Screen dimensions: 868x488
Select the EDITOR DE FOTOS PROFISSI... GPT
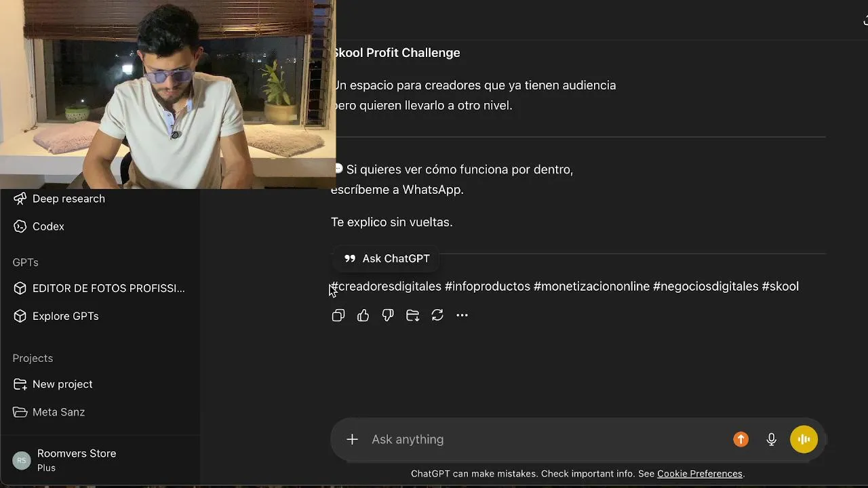[x=100, y=288]
